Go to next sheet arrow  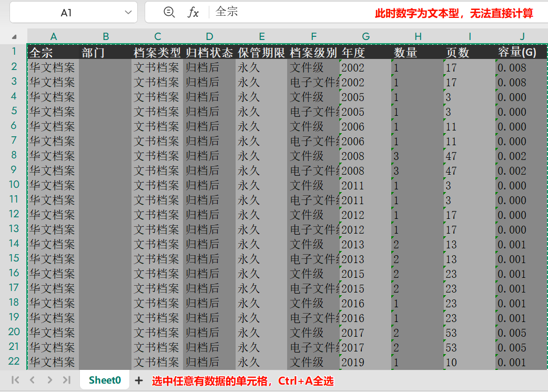pyautogui.click(x=49, y=380)
